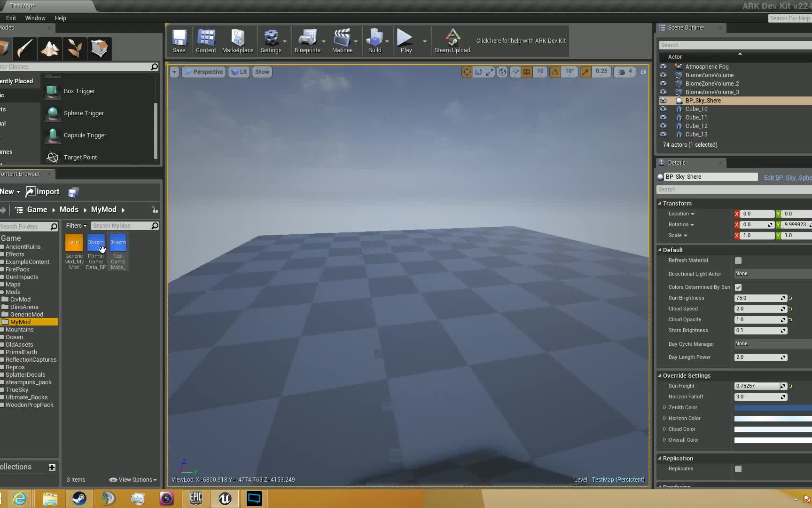Screen dimensions: 812x508
Task: Click the Perspective view button
Action: pos(203,72)
